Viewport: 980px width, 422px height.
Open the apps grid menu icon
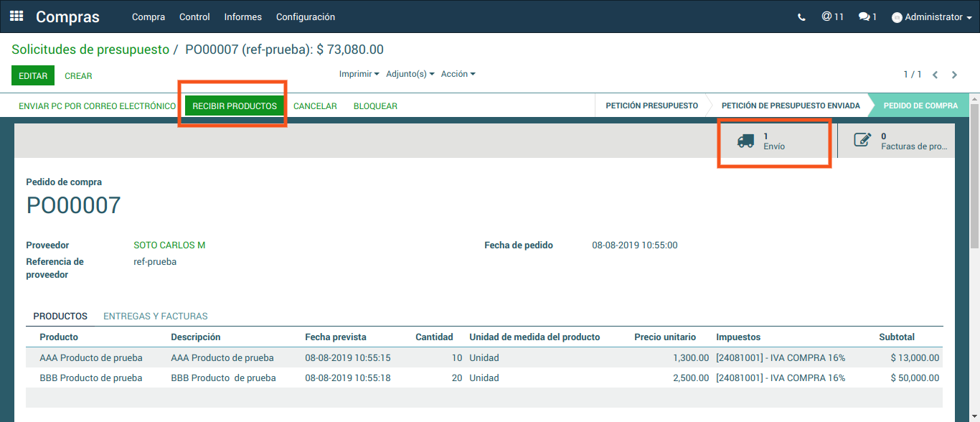point(17,17)
